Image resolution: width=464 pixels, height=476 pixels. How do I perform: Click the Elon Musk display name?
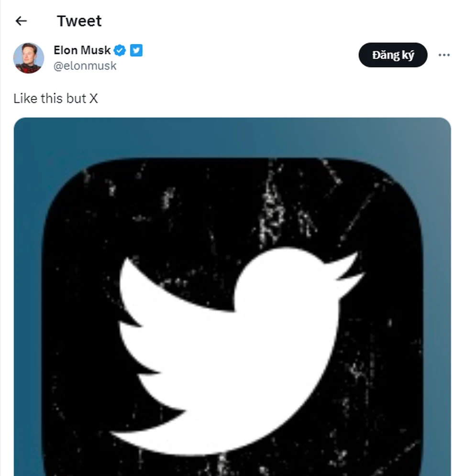pos(82,50)
